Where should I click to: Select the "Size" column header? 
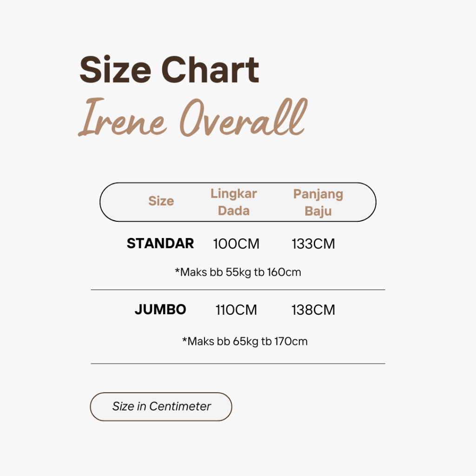pyautogui.click(x=161, y=201)
